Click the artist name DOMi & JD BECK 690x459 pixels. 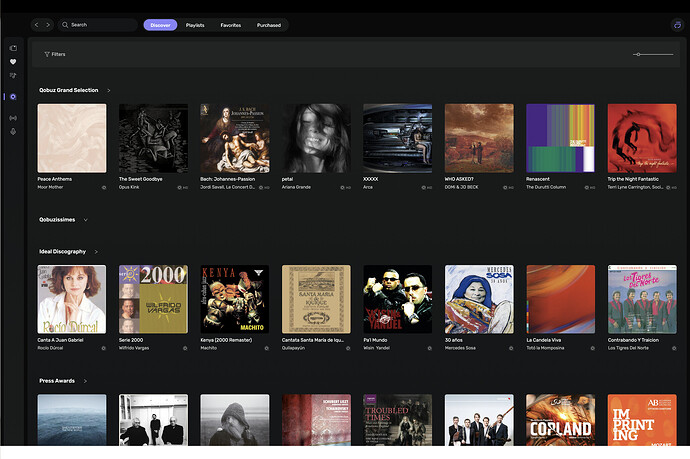[462, 187]
